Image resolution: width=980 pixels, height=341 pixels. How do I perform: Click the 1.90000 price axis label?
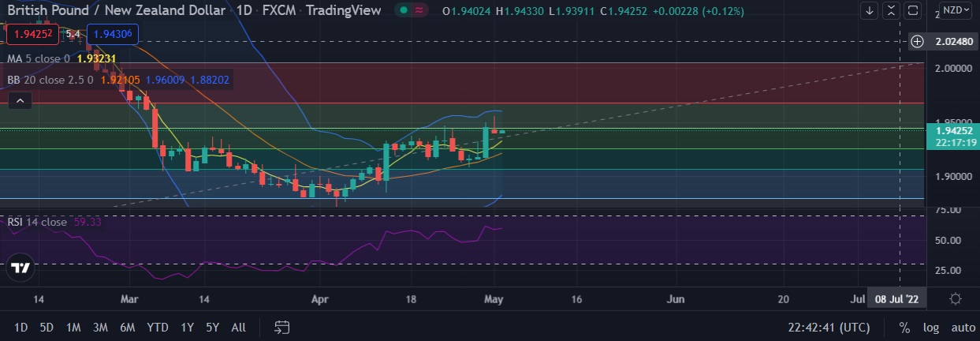(x=954, y=177)
